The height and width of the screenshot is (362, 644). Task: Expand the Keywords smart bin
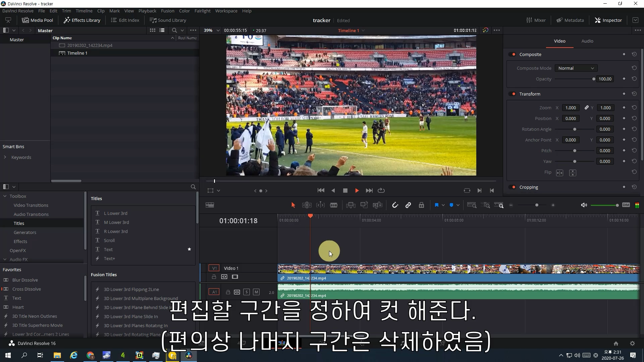point(5,157)
